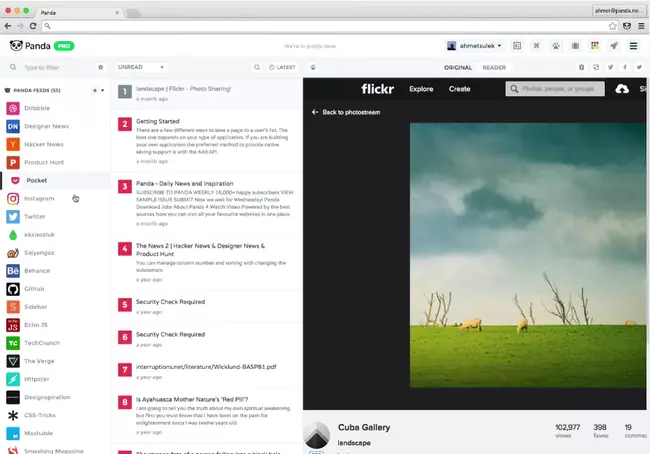Open the Behance feed
This screenshot has height=454, width=650.
coord(37,271)
